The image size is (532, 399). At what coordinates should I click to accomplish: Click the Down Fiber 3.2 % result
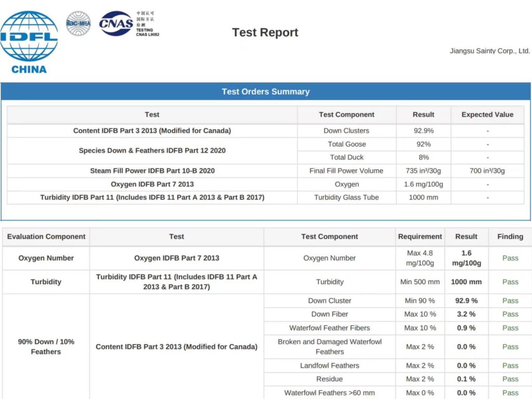pos(466,314)
